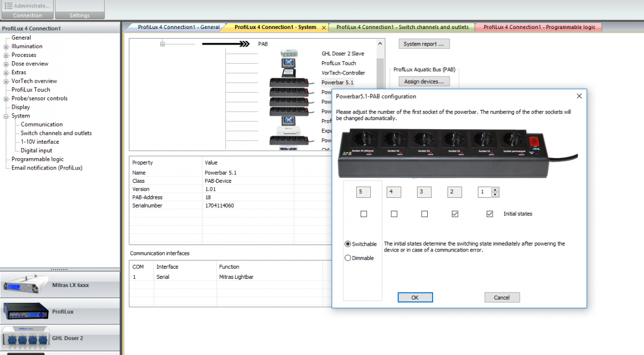Select Display in the navigation tree
The image size is (644, 355).
pos(21,107)
